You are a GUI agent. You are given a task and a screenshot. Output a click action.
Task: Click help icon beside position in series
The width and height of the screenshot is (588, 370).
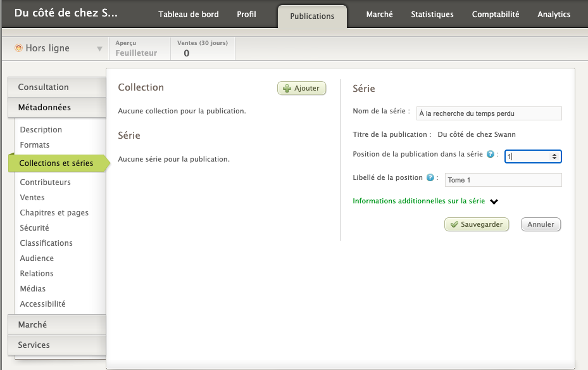click(x=490, y=154)
